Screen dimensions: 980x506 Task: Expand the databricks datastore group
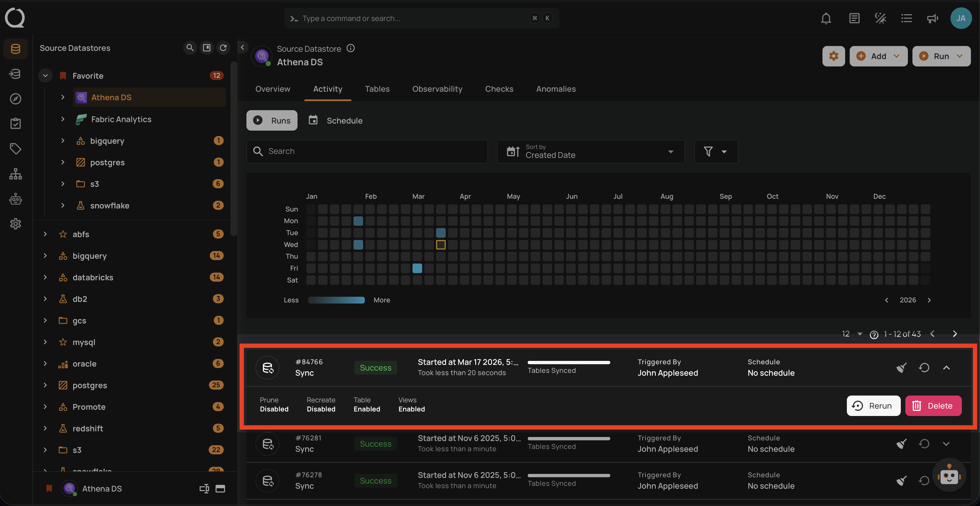click(x=45, y=277)
